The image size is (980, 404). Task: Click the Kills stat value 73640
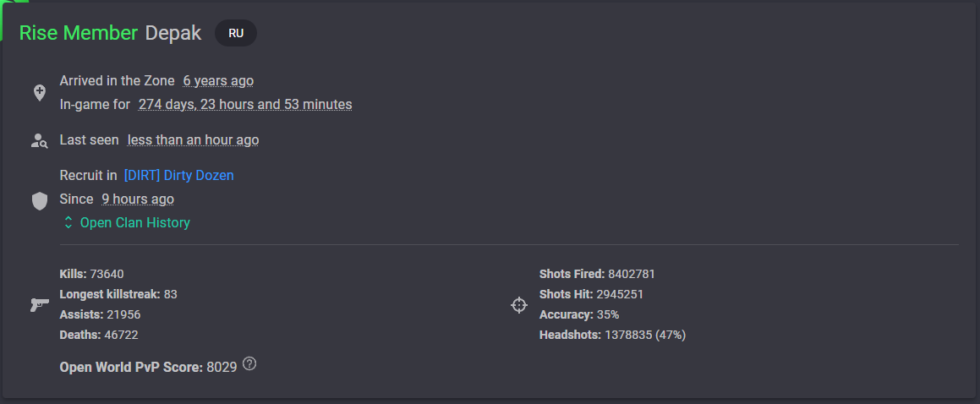tap(102, 274)
